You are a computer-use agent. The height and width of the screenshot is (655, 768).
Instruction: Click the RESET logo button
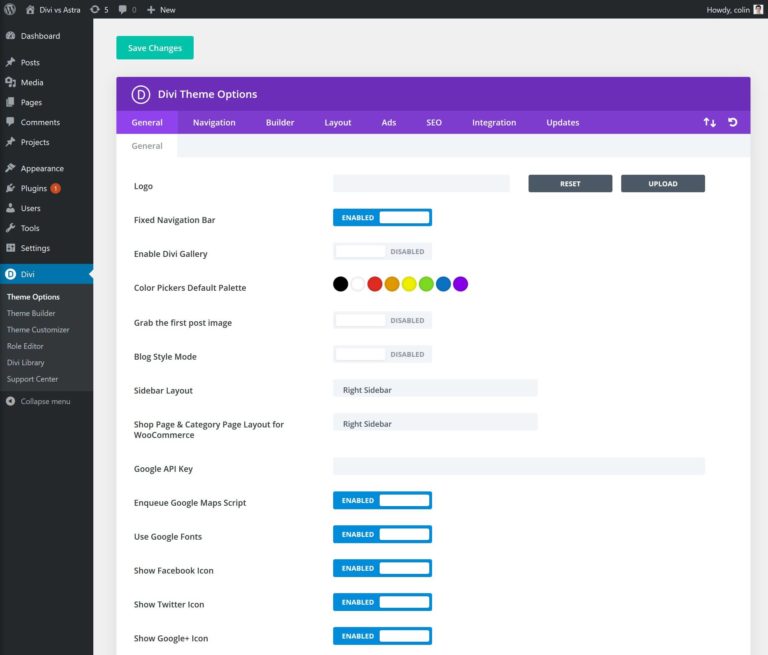tap(570, 184)
